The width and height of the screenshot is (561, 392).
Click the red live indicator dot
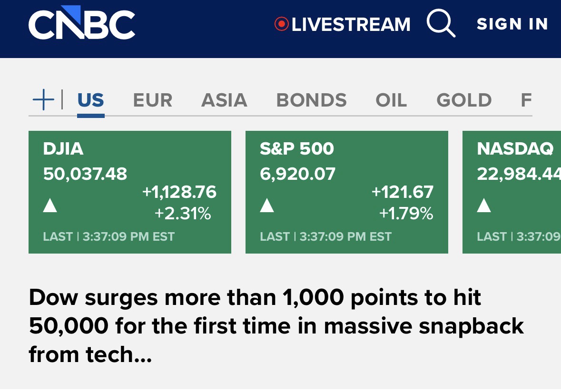(x=282, y=24)
